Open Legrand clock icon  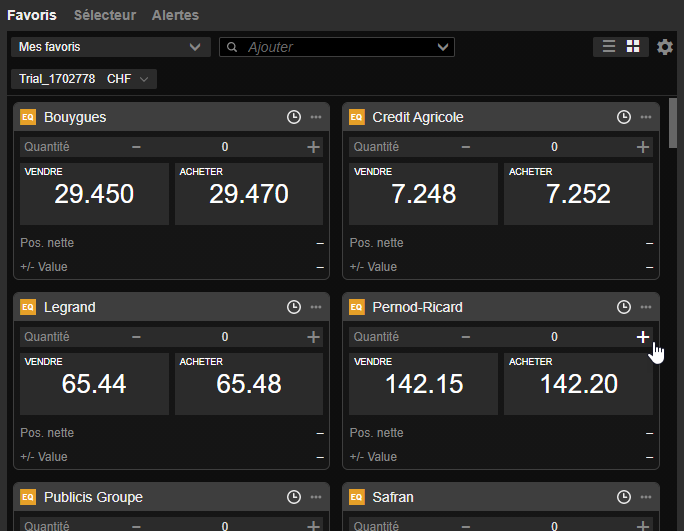pos(294,307)
